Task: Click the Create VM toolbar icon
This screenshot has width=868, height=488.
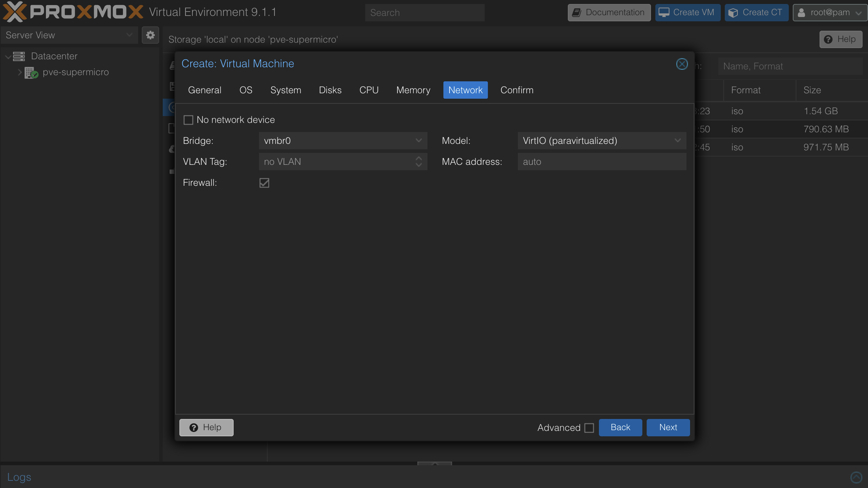Action: coord(664,12)
